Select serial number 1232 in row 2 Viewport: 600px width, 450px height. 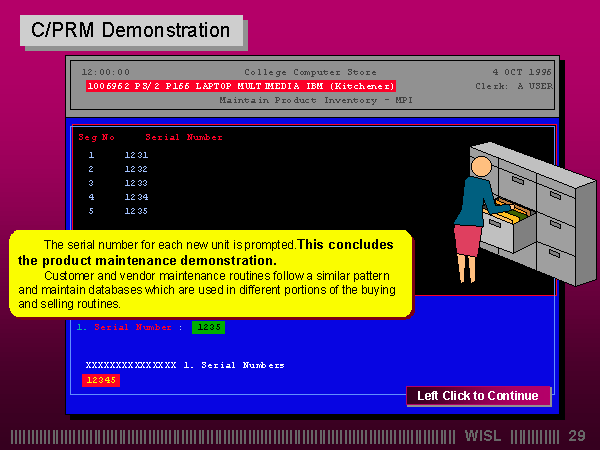coord(136,169)
